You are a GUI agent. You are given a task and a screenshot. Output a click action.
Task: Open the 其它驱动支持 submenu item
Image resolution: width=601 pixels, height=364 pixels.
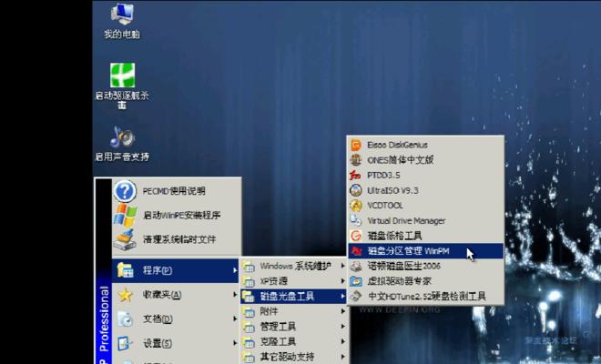click(x=293, y=357)
